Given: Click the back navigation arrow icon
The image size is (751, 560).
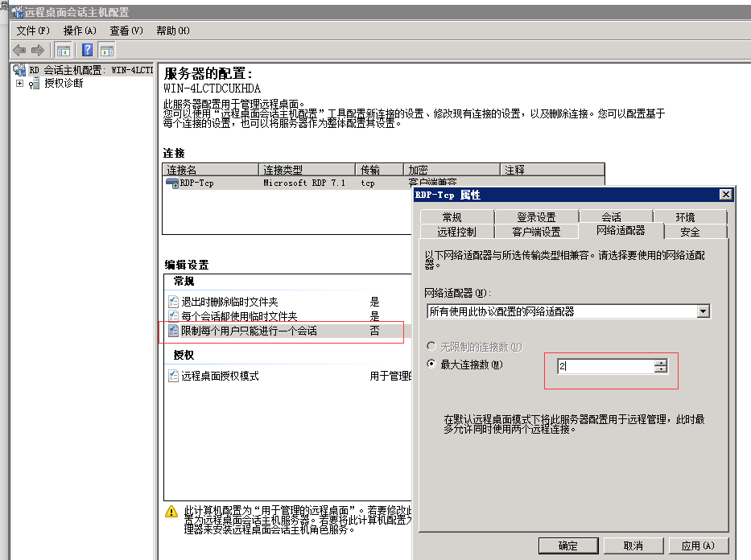Looking at the screenshot, I should pos(18,50).
